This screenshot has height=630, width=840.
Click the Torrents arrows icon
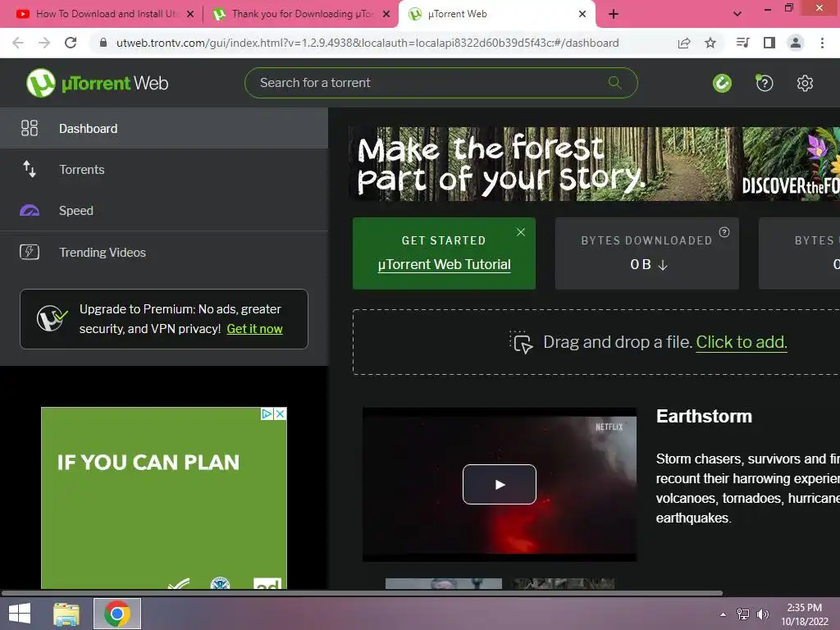(30, 169)
